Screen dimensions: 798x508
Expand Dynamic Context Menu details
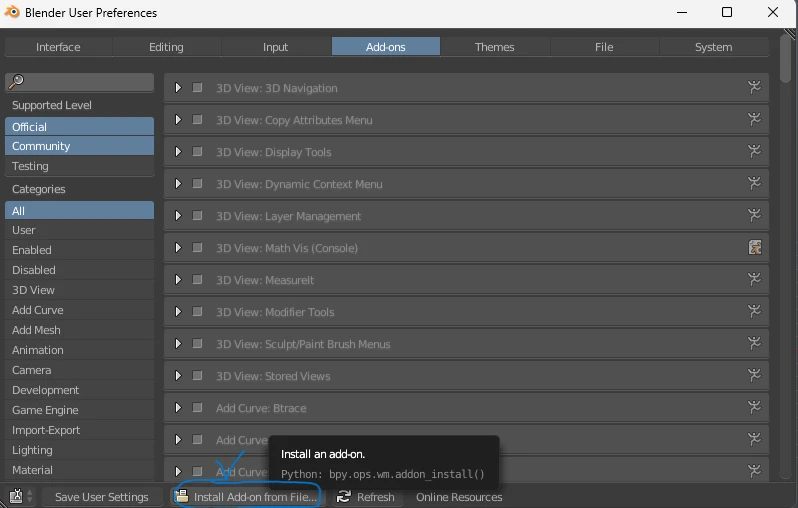(x=178, y=184)
